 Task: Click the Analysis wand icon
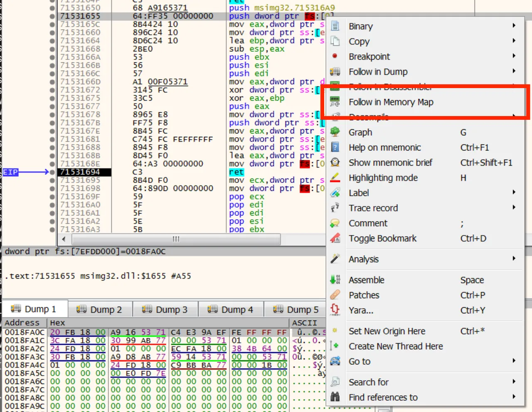(x=335, y=259)
